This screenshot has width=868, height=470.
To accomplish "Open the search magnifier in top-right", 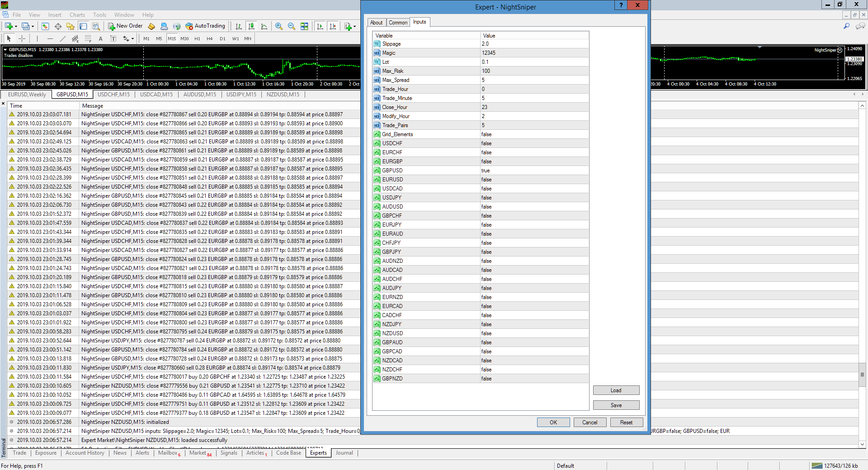I will pos(846,26).
